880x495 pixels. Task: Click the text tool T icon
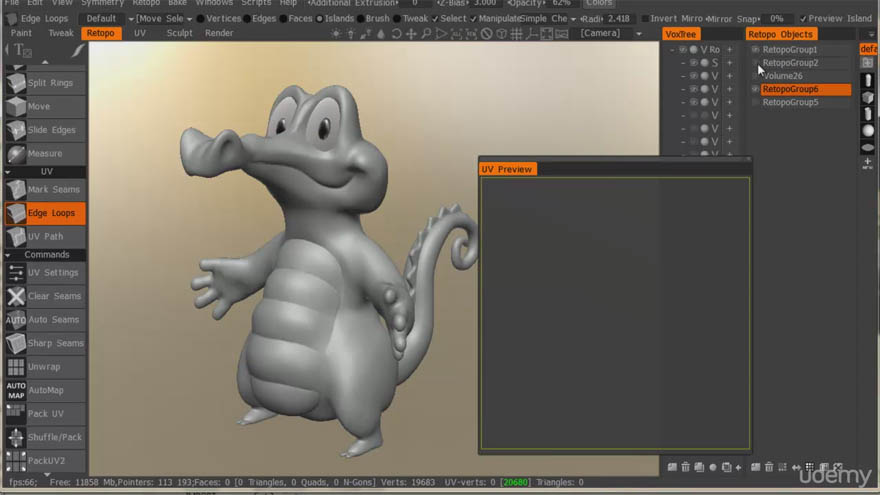21,50
